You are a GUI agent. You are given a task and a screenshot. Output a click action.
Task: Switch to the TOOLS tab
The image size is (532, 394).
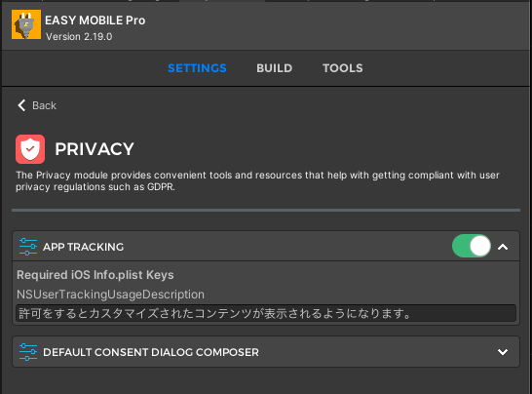pos(343,68)
